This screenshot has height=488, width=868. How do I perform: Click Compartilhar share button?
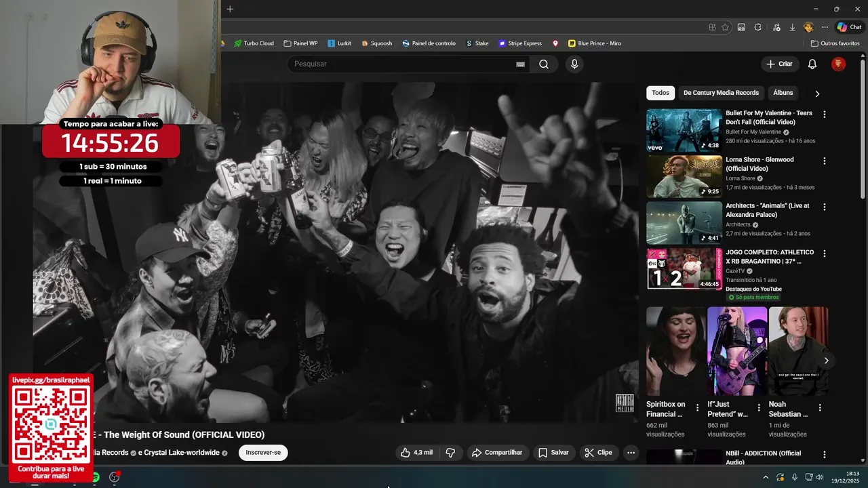coord(497,453)
